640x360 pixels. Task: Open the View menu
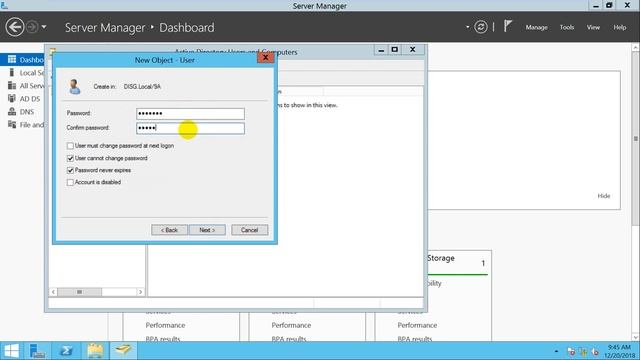click(x=593, y=27)
